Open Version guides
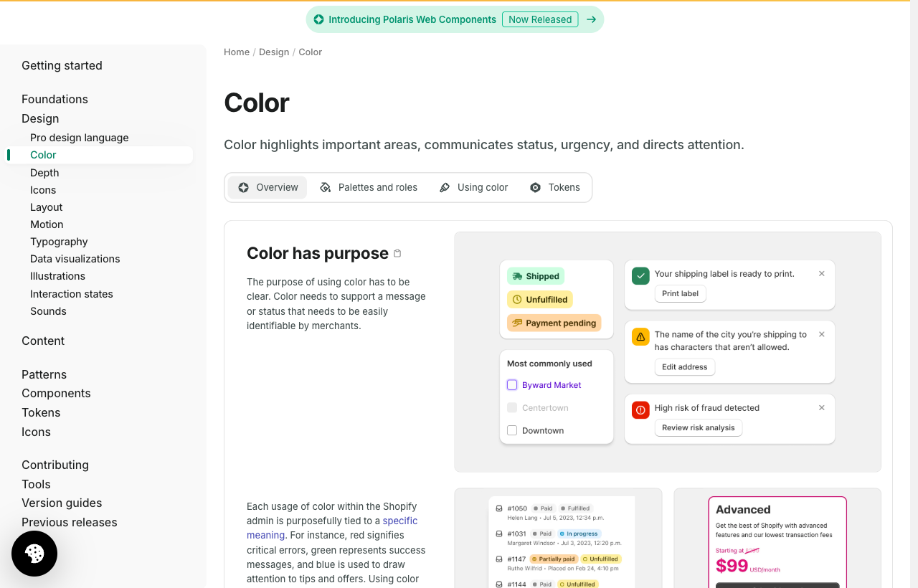This screenshot has height=588, width=918. click(x=62, y=503)
